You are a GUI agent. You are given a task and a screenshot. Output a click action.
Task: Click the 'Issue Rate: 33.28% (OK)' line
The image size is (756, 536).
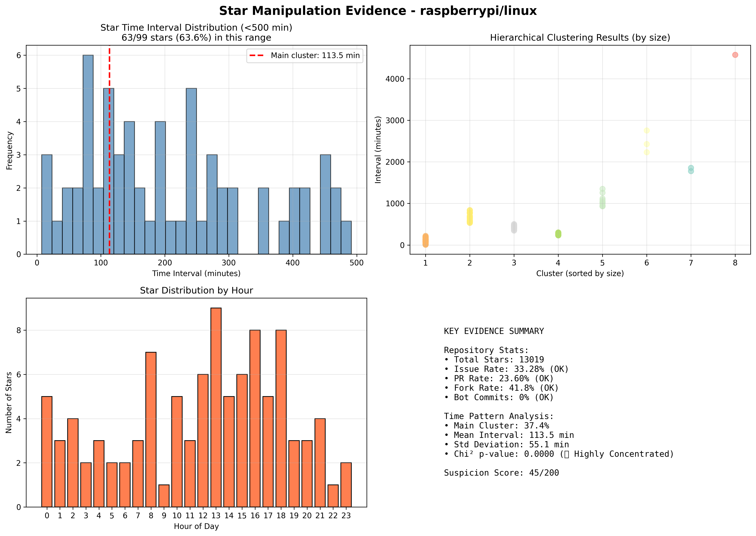click(506, 369)
